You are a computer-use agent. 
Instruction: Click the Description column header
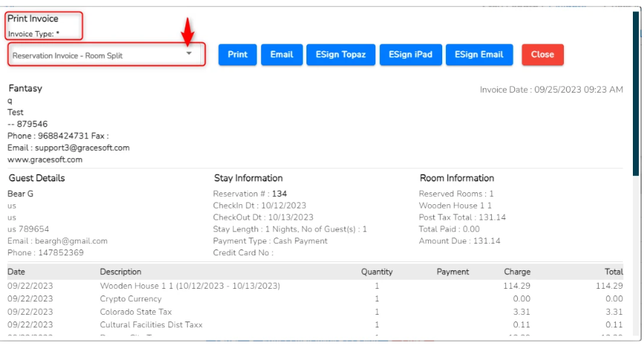point(120,272)
